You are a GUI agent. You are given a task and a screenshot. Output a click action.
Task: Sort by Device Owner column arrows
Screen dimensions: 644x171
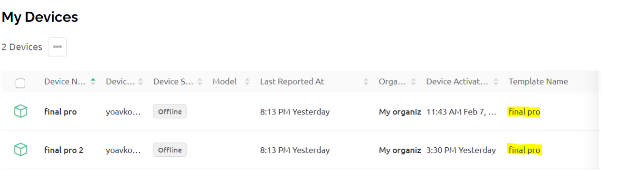140,82
